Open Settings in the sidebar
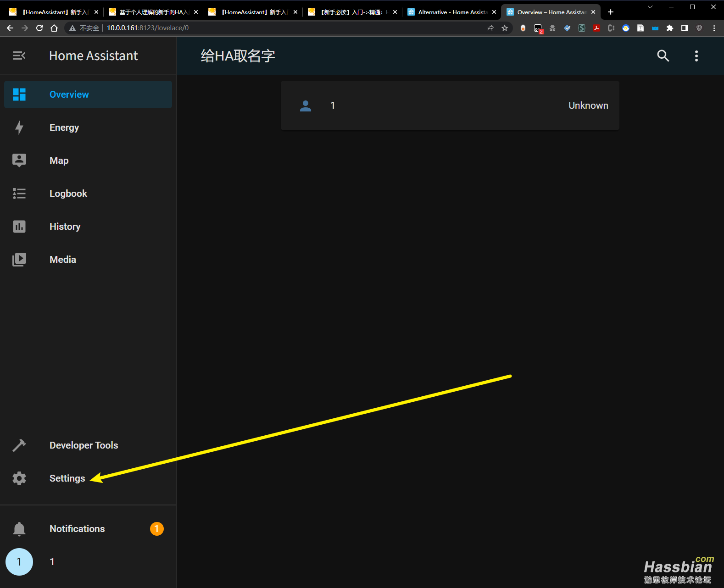The image size is (724, 588). pyautogui.click(x=88, y=478)
